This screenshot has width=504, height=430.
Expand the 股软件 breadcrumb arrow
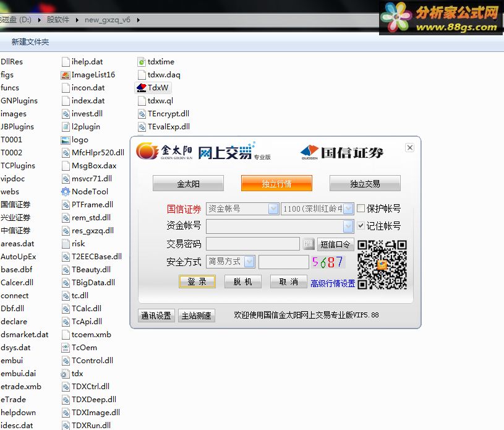click(x=77, y=20)
